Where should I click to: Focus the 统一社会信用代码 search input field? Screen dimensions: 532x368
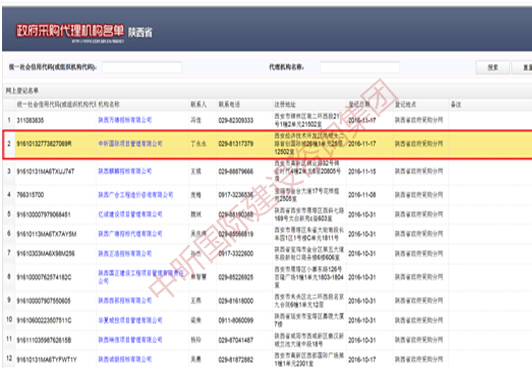tap(142, 67)
